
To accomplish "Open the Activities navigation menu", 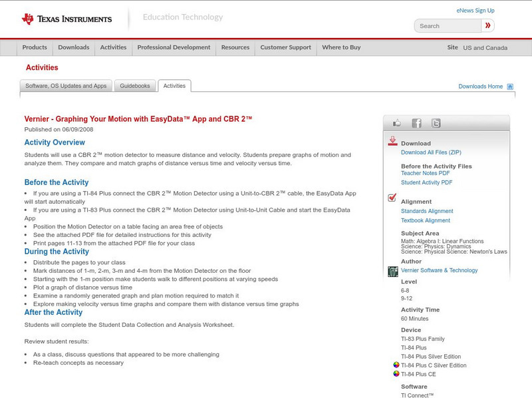I will click(x=113, y=47).
